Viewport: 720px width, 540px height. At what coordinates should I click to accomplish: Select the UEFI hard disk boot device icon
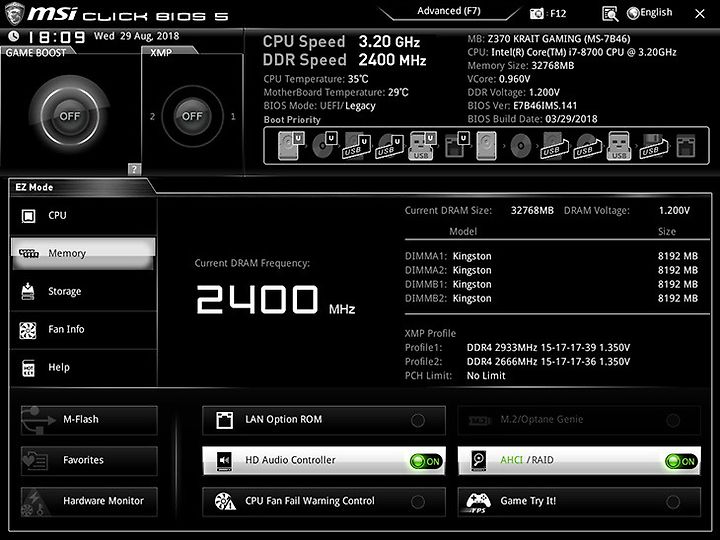tap(291, 145)
